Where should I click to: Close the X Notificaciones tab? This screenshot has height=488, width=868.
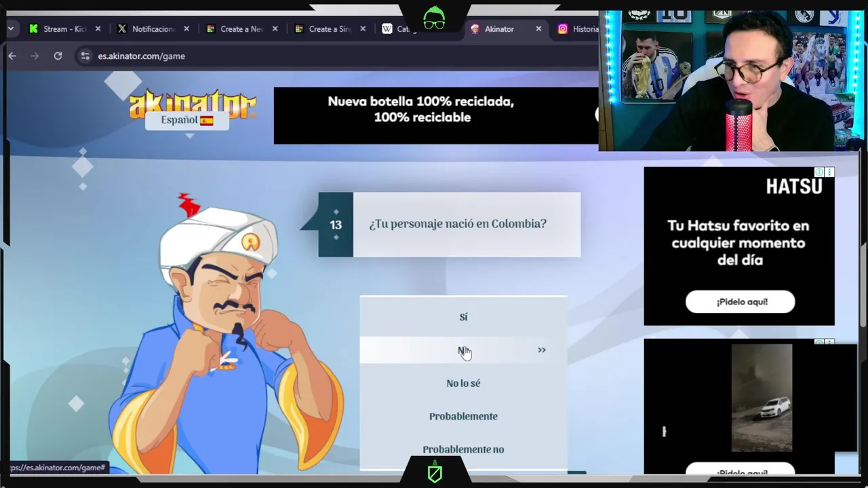pyautogui.click(x=186, y=28)
